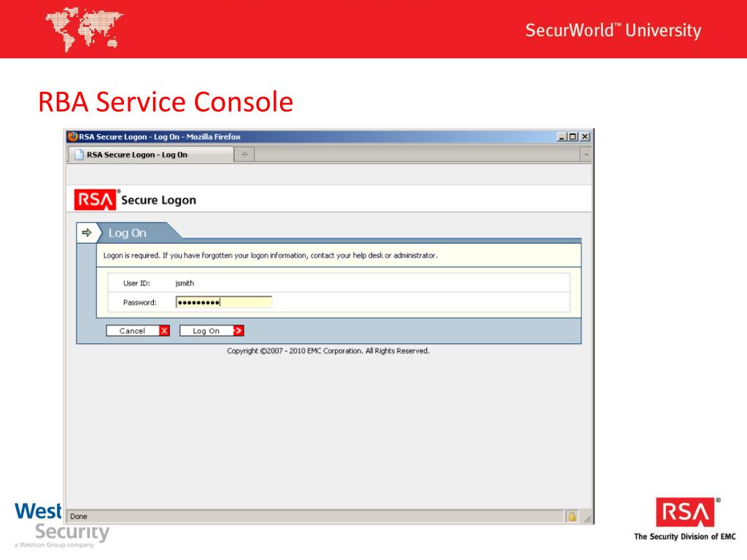Viewport: 747px width, 560px height.
Task: Minimize the Firefox window
Action: (562, 136)
